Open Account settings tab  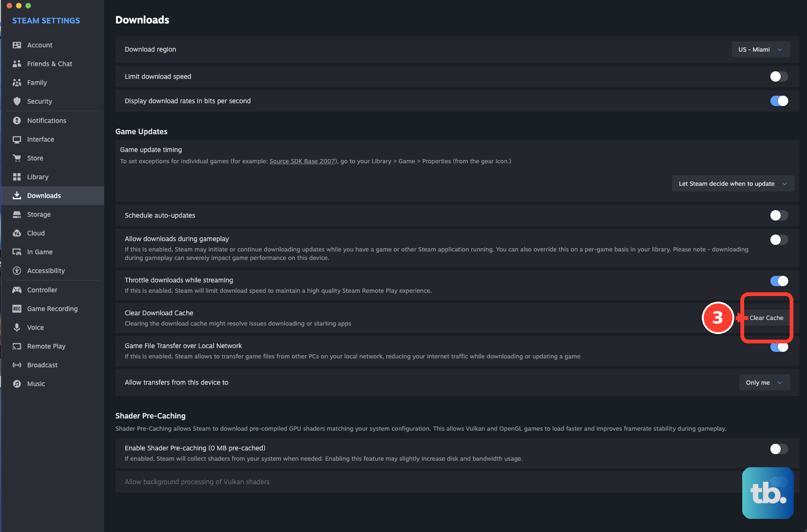pos(53,45)
